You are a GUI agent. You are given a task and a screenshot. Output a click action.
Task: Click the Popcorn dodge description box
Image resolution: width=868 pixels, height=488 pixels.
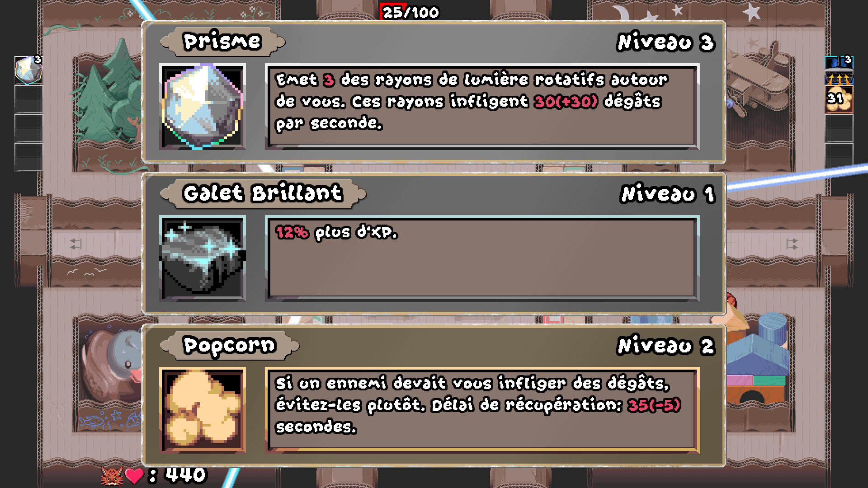point(482,410)
